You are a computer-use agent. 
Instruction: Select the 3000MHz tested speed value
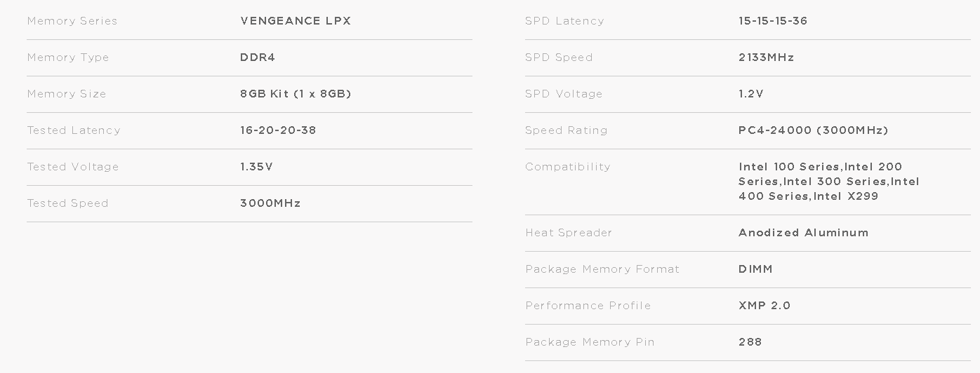coord(270,203)
